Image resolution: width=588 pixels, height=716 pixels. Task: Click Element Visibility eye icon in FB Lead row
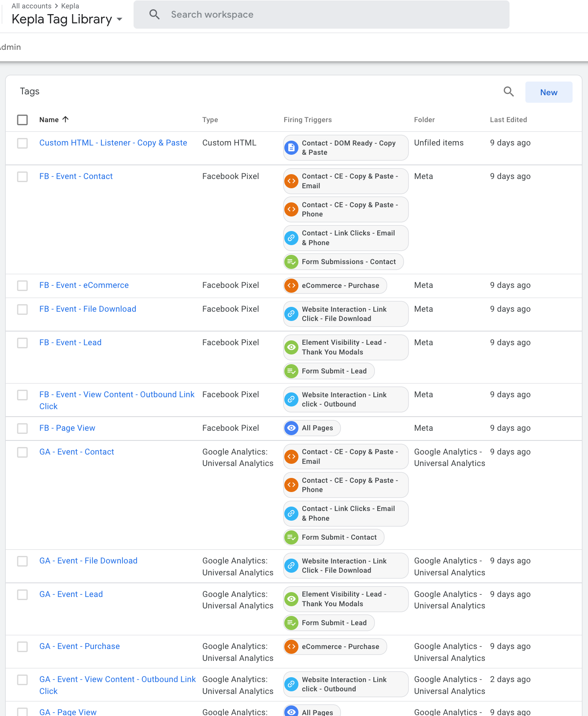coord(291,347)
